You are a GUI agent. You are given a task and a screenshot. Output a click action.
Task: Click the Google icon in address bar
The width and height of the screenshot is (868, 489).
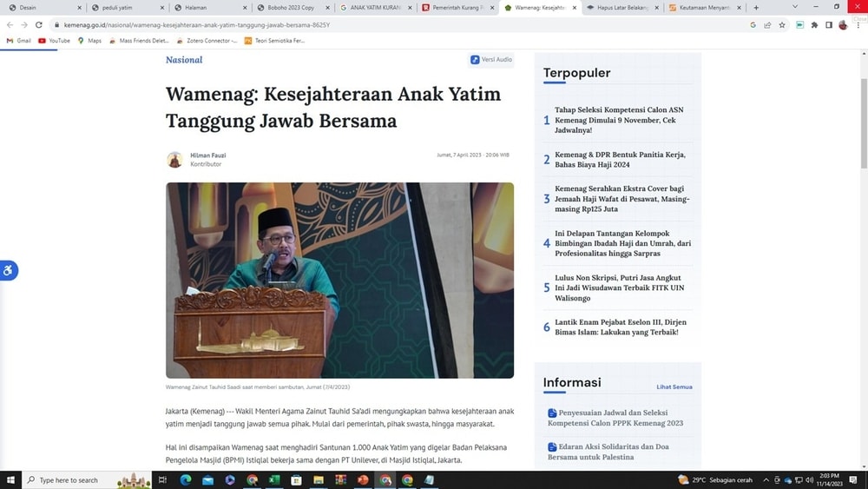point(753,25)
